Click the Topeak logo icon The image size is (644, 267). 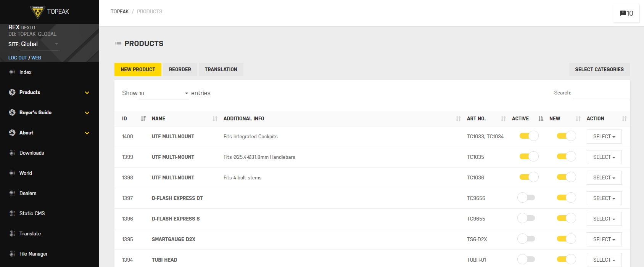click(x=37, y=12)
